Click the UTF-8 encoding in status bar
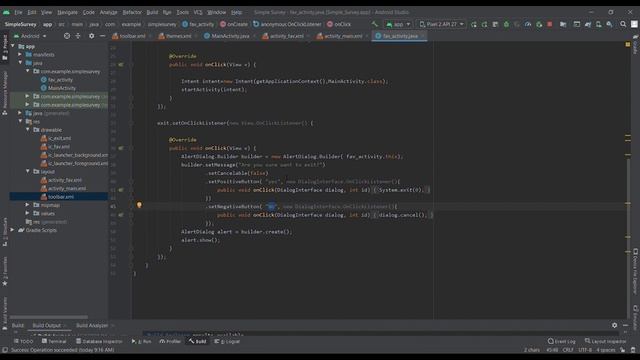 [585, 350]
